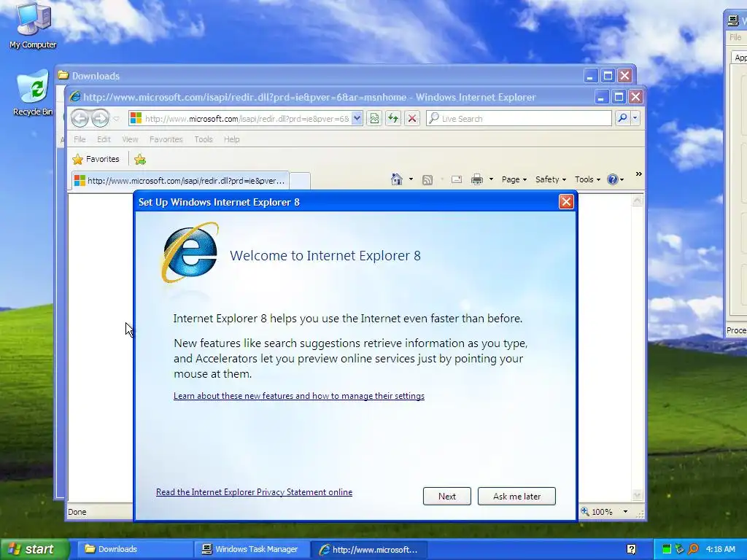This screenshot has height=560, width=747.
Task: Click the IE Forward arrow button
Action: 100,118
